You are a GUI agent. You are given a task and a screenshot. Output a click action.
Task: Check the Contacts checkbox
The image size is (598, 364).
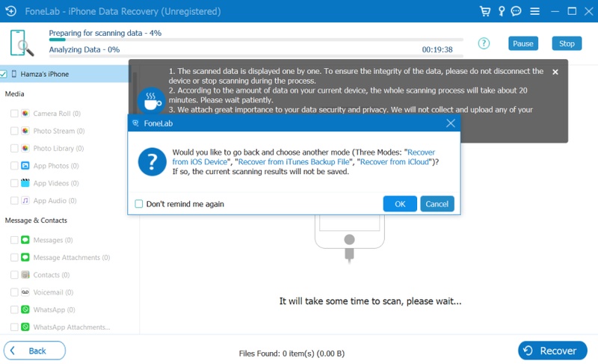coord(14,275)
